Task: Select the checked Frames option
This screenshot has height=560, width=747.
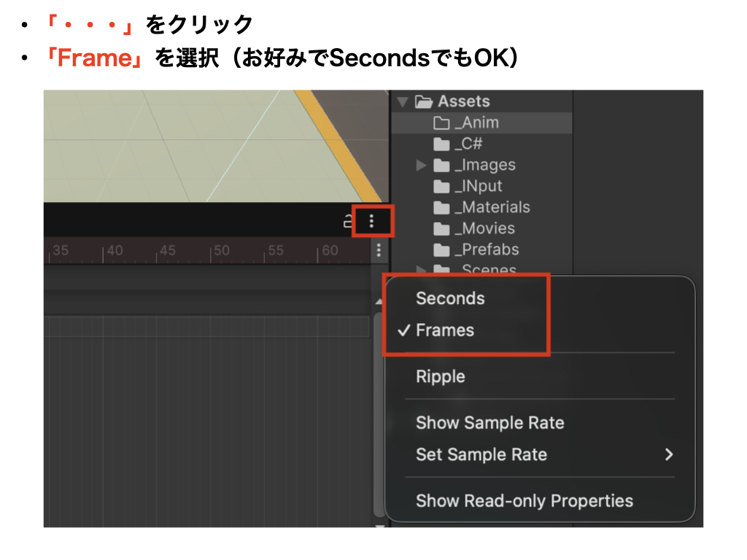Action: click(x=445, y=330)
